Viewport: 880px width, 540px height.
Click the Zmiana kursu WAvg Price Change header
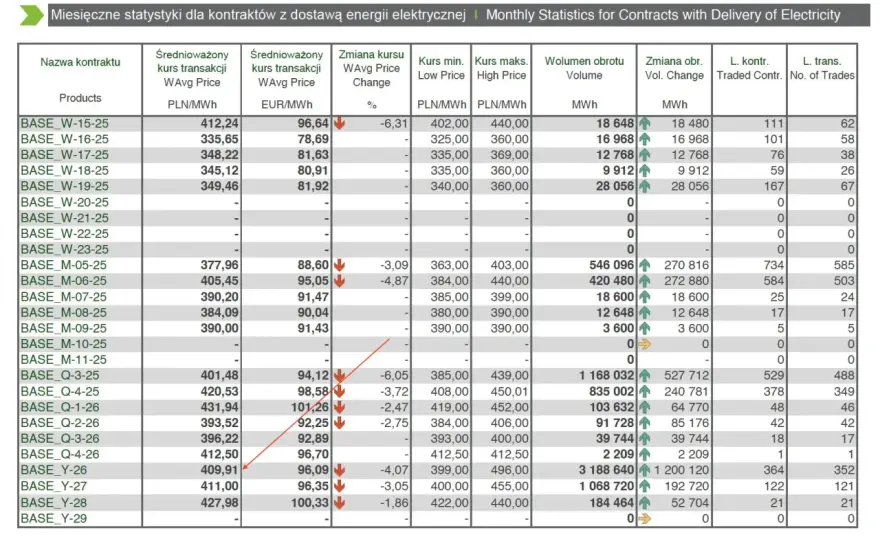371,68
